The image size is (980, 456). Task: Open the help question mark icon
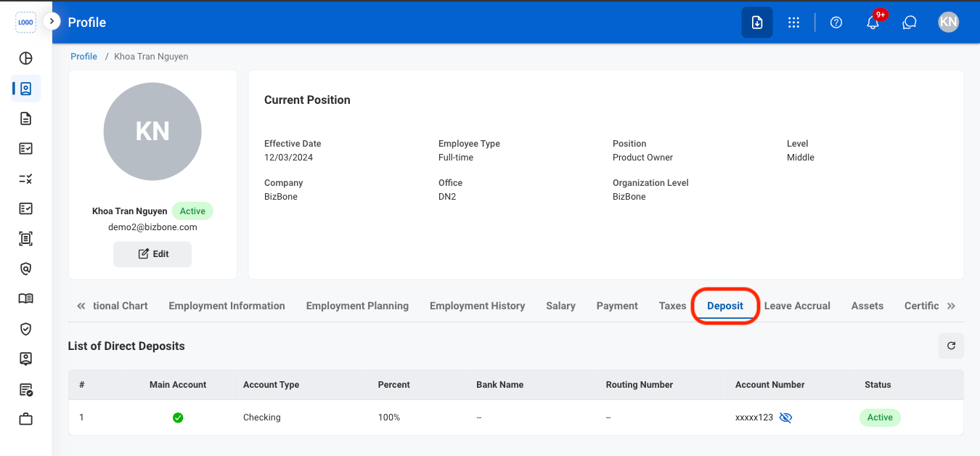[836, 23]
